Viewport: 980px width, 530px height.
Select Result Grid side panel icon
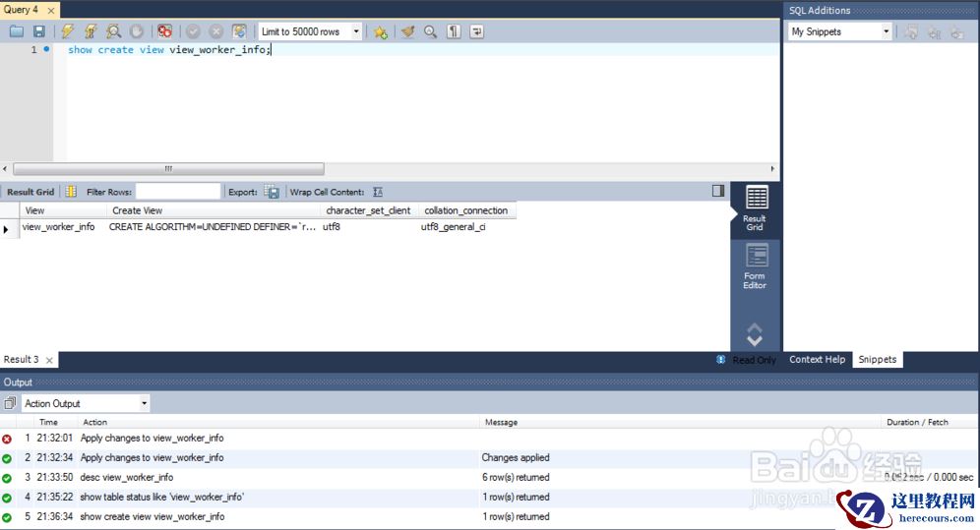[x=755, y=207]
